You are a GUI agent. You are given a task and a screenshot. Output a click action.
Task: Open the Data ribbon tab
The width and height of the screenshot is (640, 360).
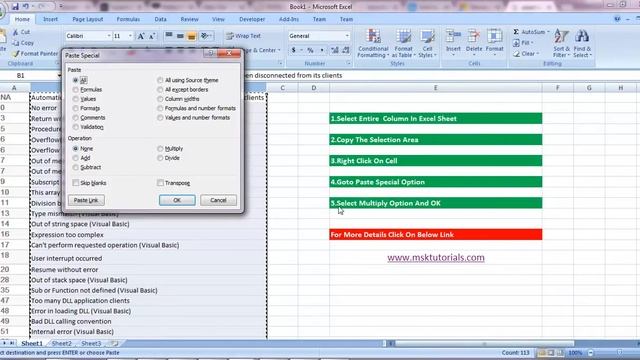point(160,19)
